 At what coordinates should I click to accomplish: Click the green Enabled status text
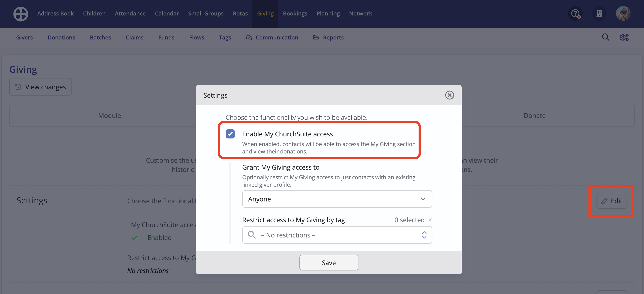tap(160, 237)
